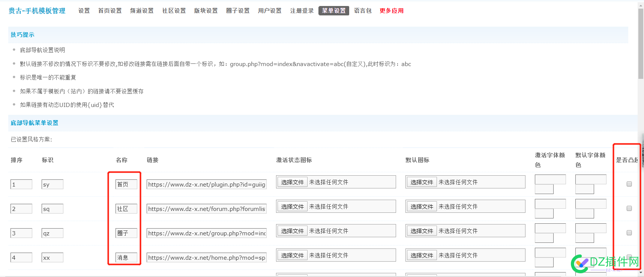Choose the activated-state icon file for the sy row
Image resolution: width=644 pixels, height=277 pixels.
click(293, 182)
